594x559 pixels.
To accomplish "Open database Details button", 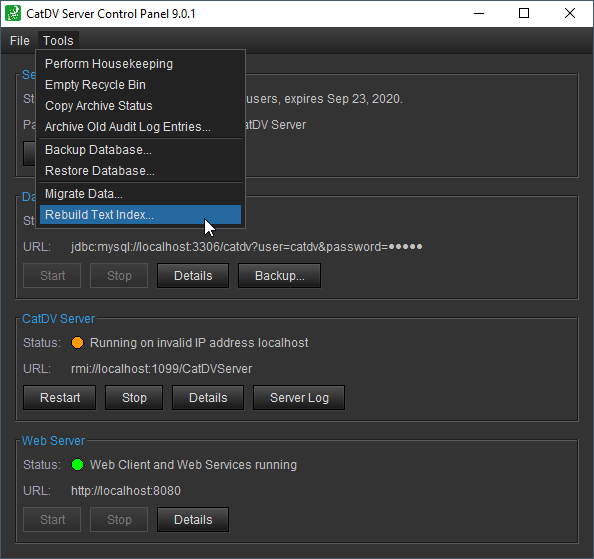I will 193,276.
